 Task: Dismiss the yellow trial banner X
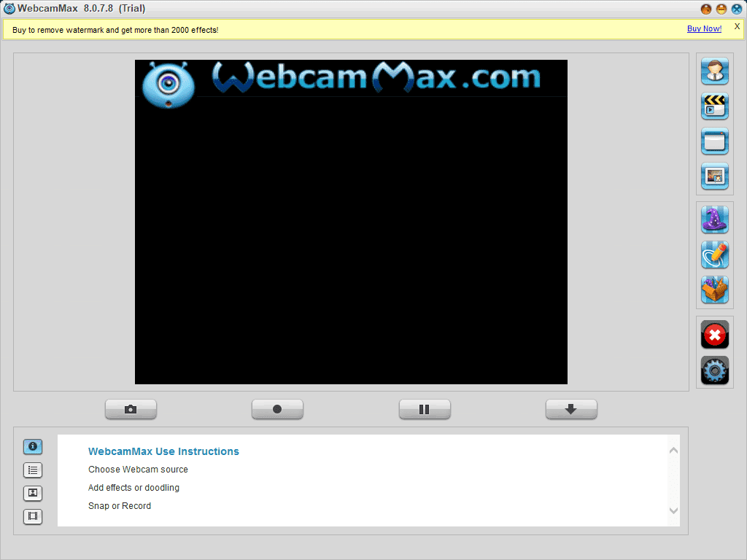737,27
